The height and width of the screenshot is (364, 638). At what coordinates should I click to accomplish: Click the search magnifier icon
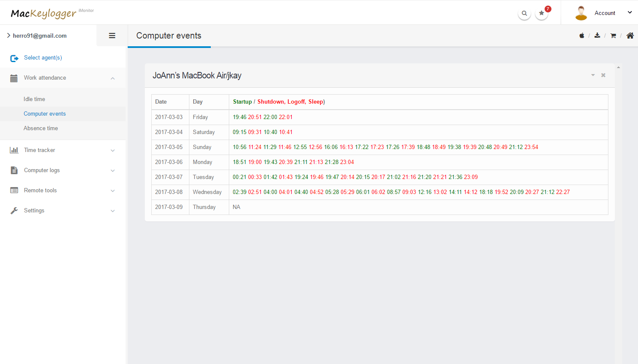[x=524, y=13]
